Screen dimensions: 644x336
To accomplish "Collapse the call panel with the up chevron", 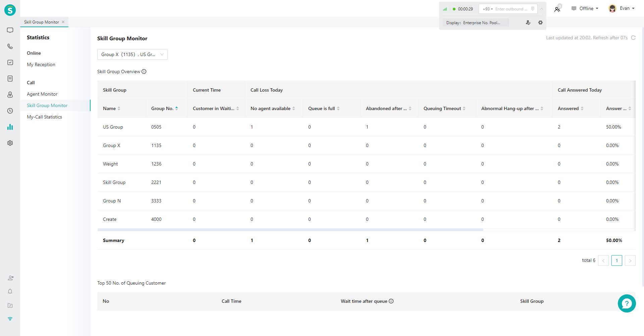I will tap(541, 9).
